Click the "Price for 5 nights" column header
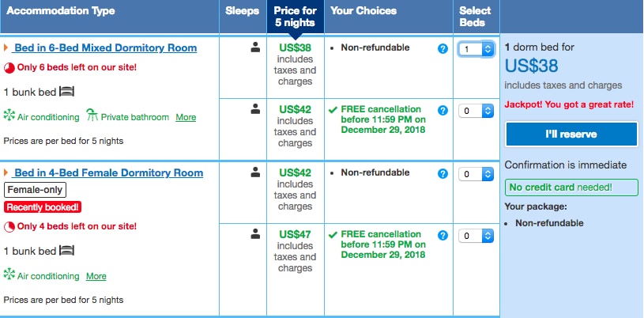The image size is (644, 318). [x=295, y=17]
